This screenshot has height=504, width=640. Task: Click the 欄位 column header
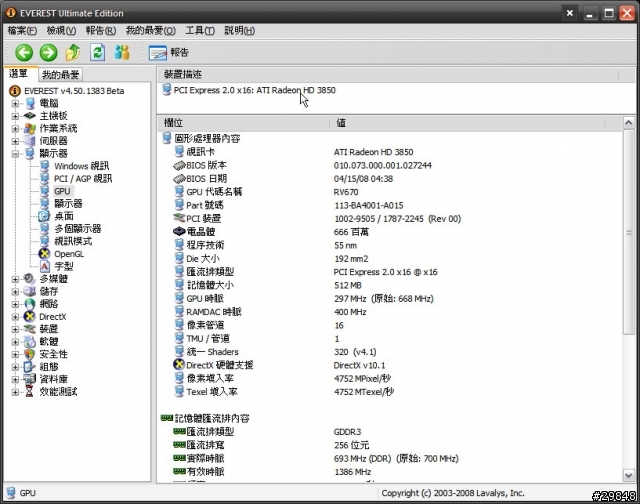[x=244, y=123]
